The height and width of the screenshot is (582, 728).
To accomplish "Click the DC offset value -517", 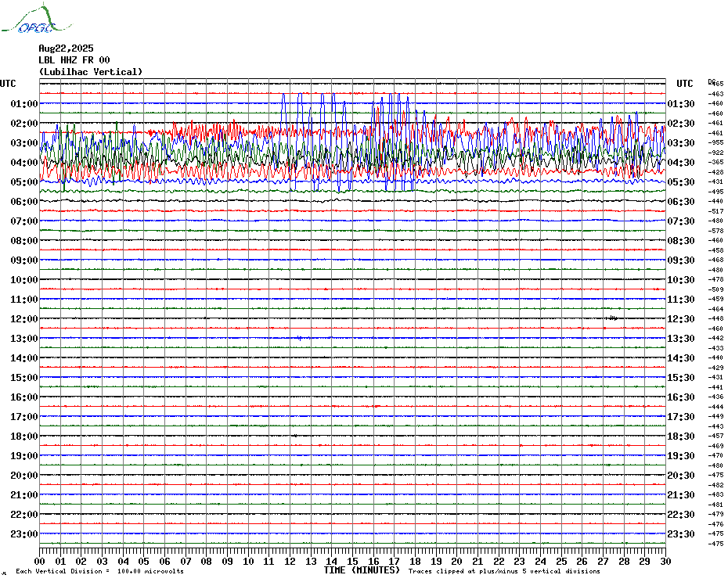I will point(715,211).
